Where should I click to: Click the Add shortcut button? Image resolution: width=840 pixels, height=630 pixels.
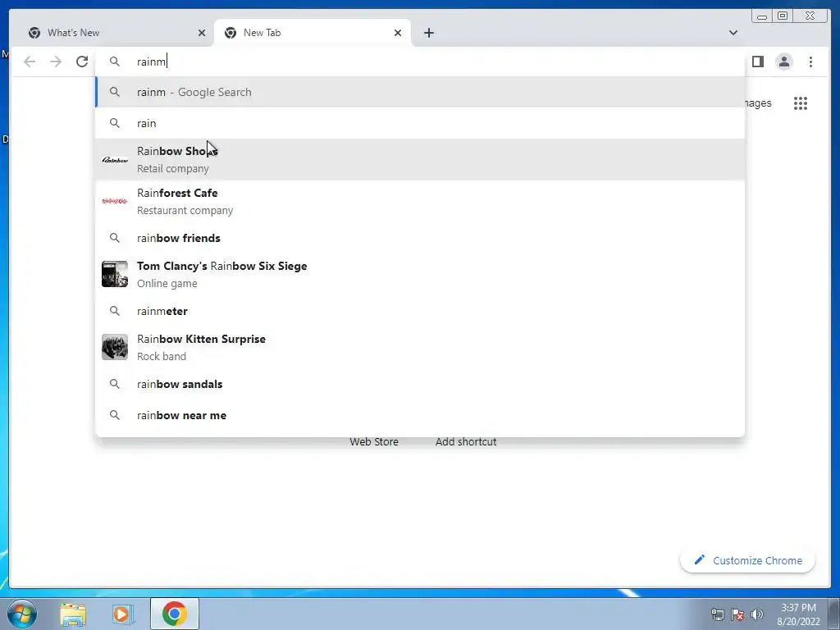point(466,442)
